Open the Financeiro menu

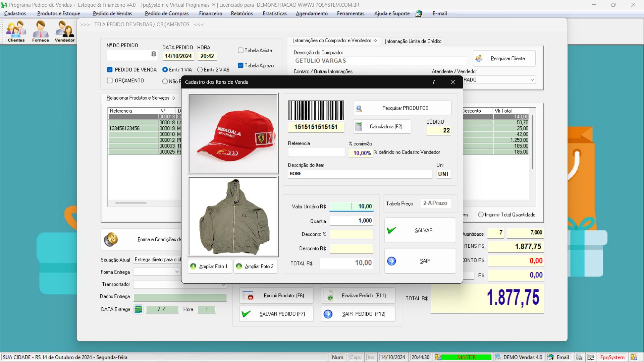(210, 13)
